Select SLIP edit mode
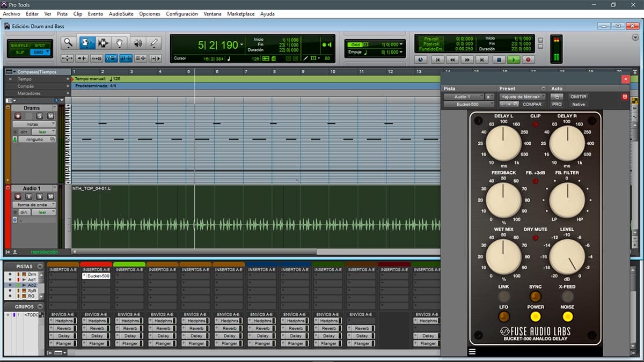Viewport: 644px width, 362px height. [x=20, y=52]
